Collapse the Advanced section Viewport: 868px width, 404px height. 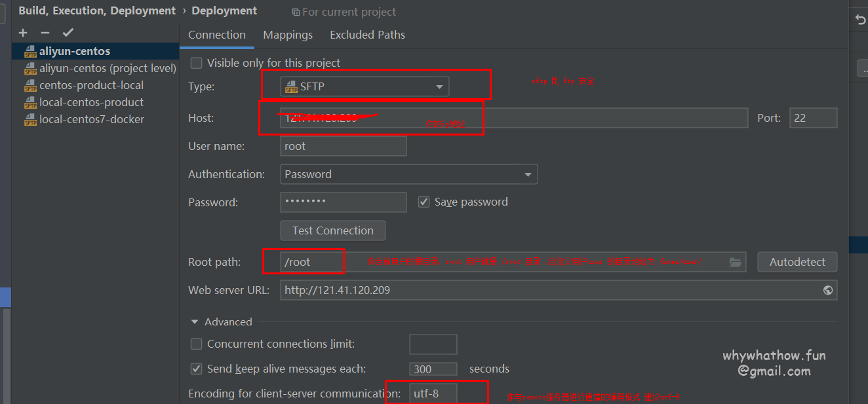pos(195,322)
